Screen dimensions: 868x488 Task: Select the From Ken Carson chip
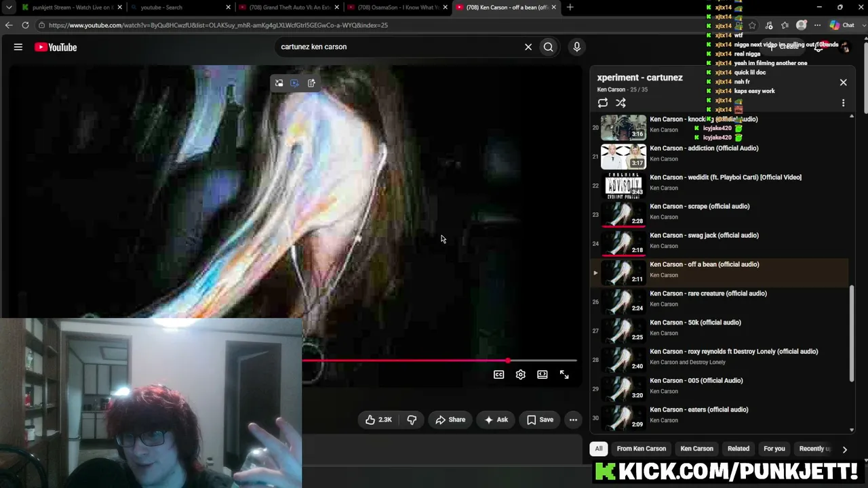(x=642, y=449)
